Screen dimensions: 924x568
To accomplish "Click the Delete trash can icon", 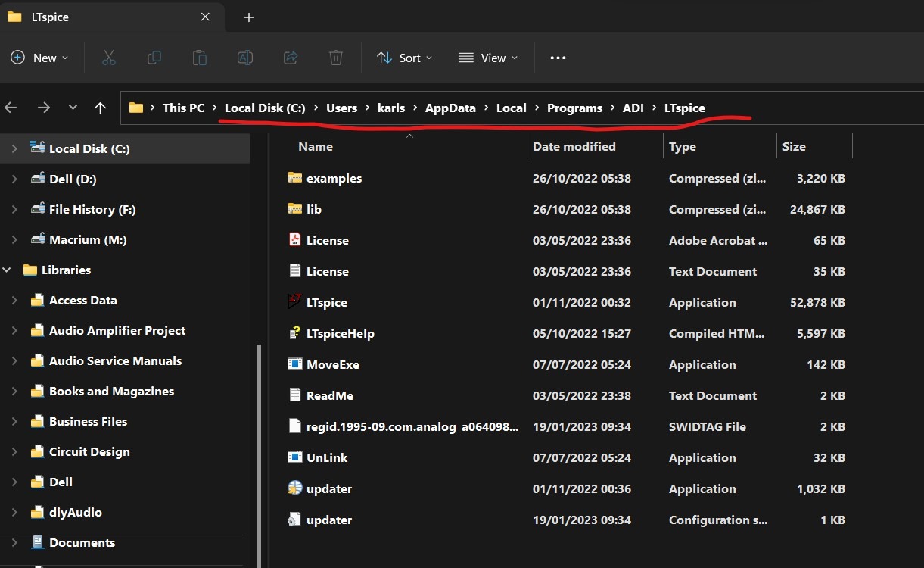I will click(x=336, y=58).
